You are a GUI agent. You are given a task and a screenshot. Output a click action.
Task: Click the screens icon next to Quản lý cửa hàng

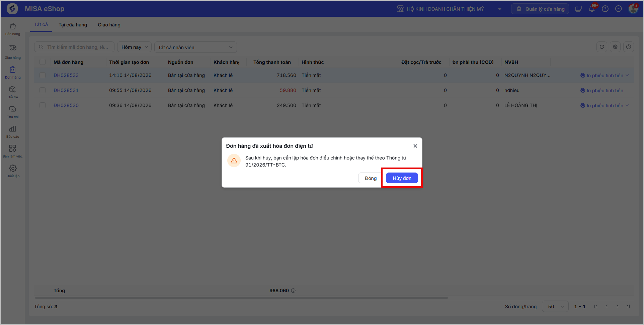tap(578, 9)
